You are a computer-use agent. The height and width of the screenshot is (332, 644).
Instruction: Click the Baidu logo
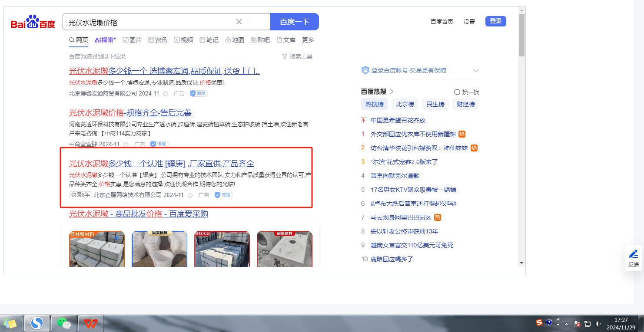click(33, 22)
